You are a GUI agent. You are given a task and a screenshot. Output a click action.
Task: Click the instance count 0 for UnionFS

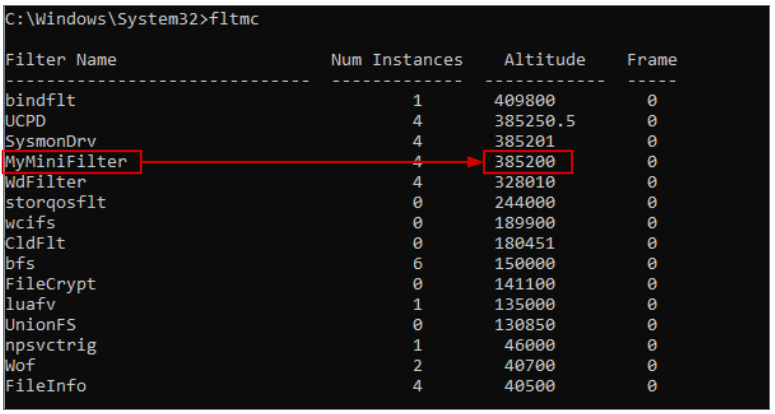coord(418,325)
